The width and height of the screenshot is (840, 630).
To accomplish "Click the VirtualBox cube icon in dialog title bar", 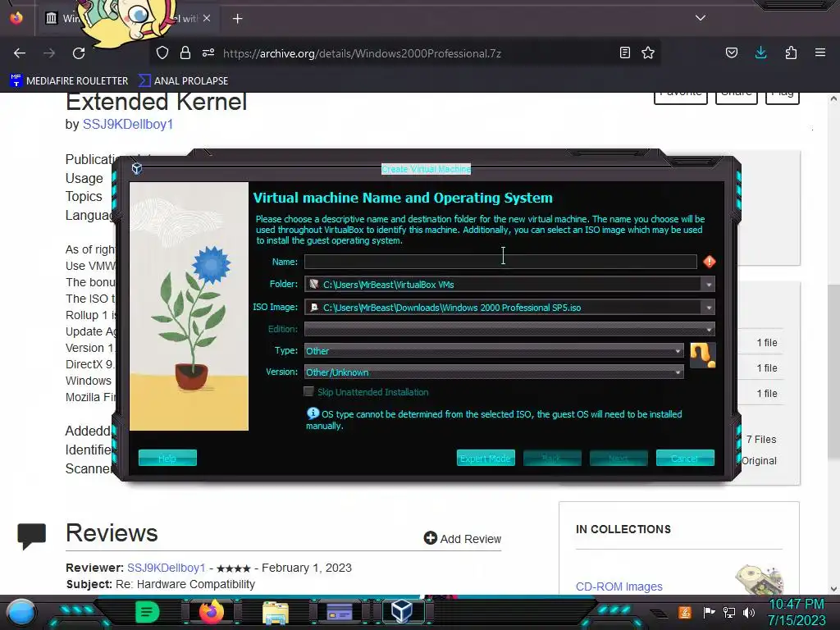I will pos(137,168).
